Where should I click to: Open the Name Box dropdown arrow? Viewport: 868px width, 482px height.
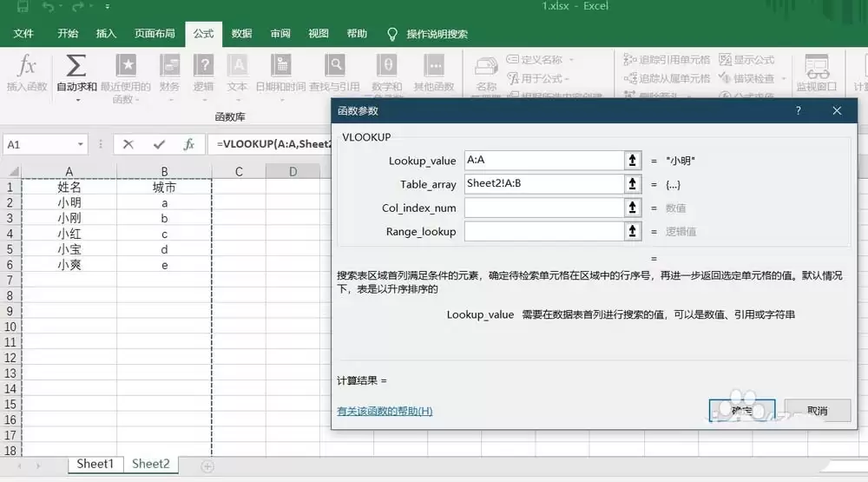[x=80, y=144]
